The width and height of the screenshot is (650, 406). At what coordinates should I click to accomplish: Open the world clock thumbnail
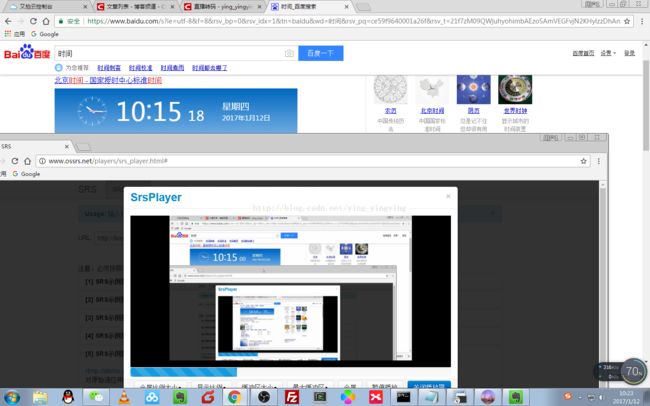[515, 89]
